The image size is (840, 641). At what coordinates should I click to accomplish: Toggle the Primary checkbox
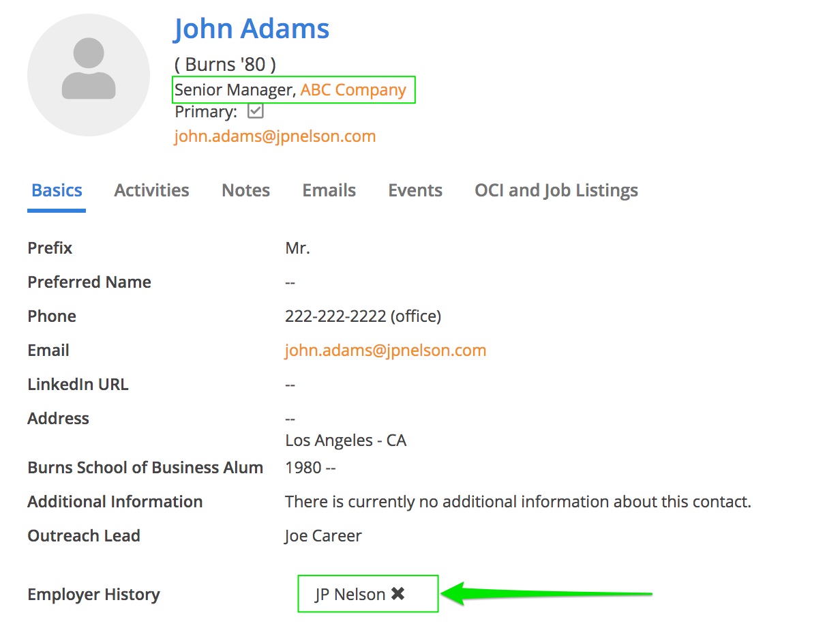[256, 111]
